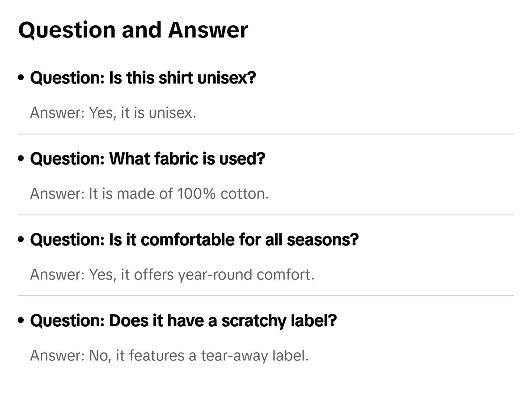Select the answer "Yes, it offers year-round comfort."
This screenshot has width=532, height=398.
[x=172, y=275]
